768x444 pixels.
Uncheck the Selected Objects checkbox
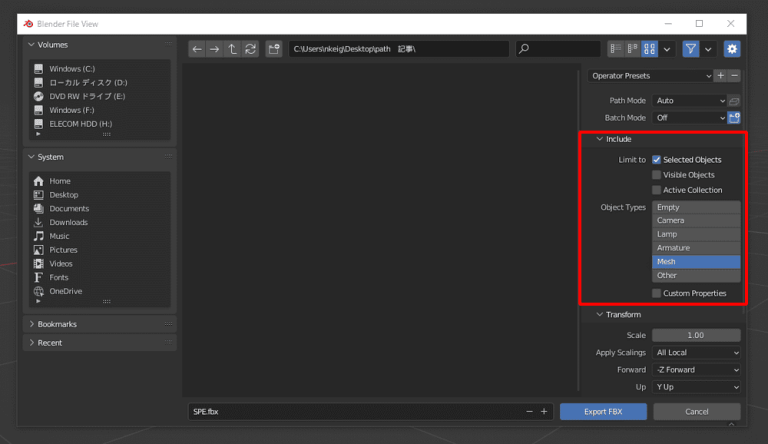point(656,160)
